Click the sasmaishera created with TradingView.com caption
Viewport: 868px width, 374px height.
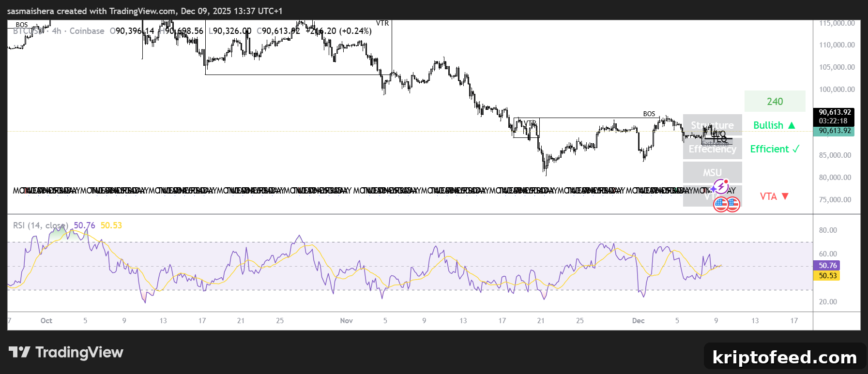click(x=145, y=11)
